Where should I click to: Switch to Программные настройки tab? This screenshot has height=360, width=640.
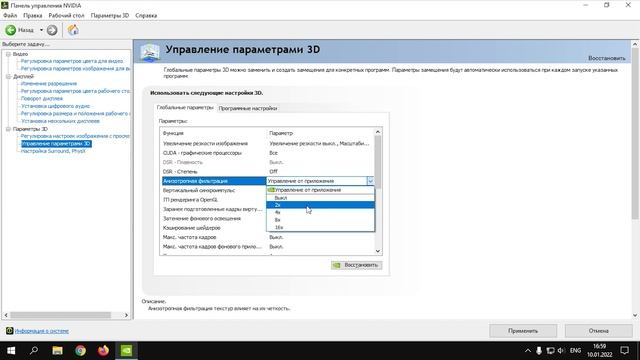coord(248,108)
